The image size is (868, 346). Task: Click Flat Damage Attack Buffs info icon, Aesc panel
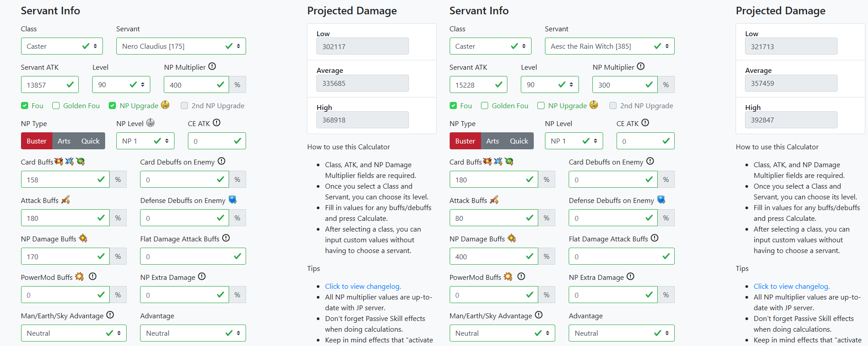pyautogui.click(x=655, y=238)
